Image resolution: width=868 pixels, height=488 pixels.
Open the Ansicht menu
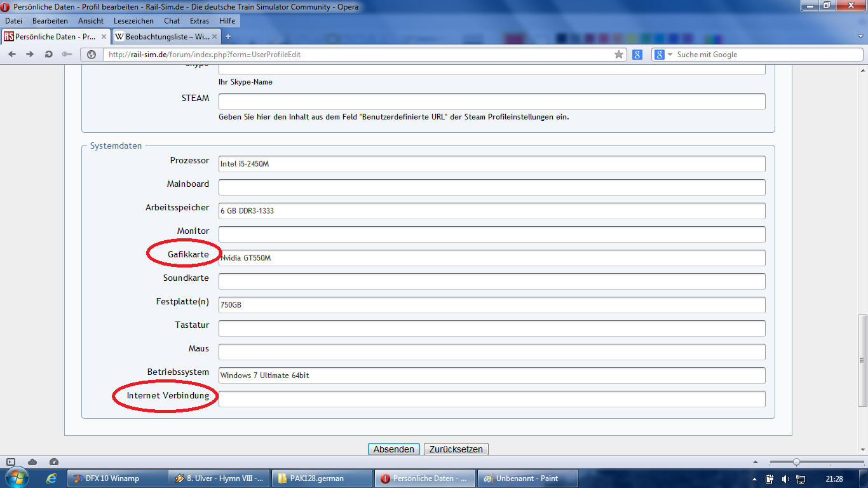click(x=91, y=21)
